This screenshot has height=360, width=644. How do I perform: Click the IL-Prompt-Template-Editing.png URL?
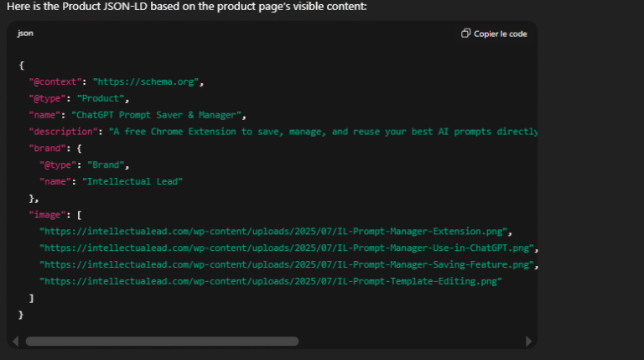(x=270, y=281)
